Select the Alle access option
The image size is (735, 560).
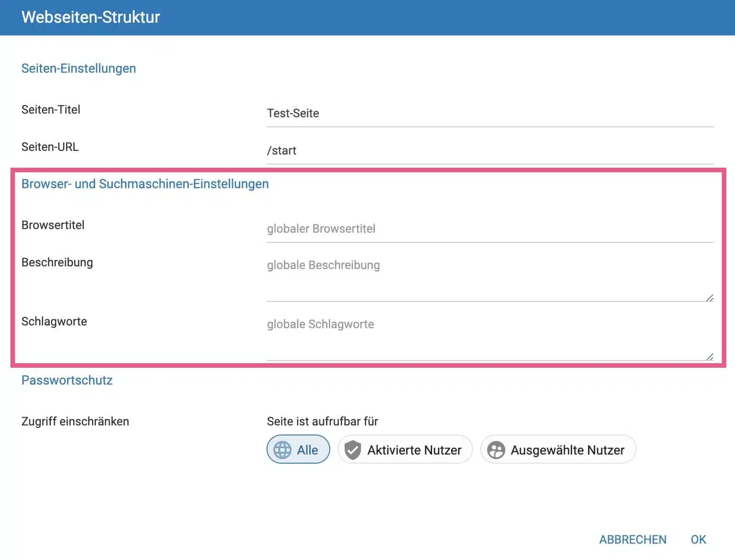pyautogui.click(x=298, y=450)
